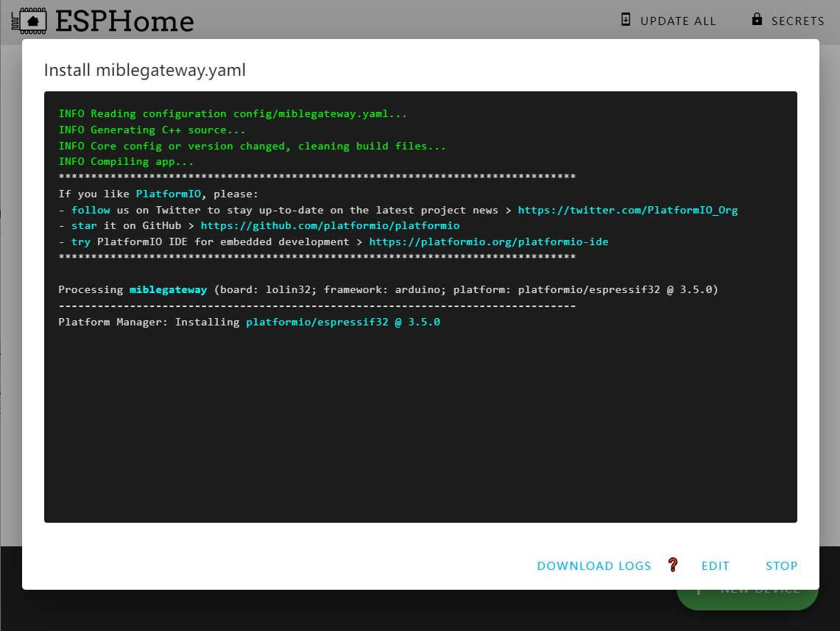Viewport: 840px width, 631px height.
Task: Click the bold "miblegateway" in the Processing line
Action: 168,290
